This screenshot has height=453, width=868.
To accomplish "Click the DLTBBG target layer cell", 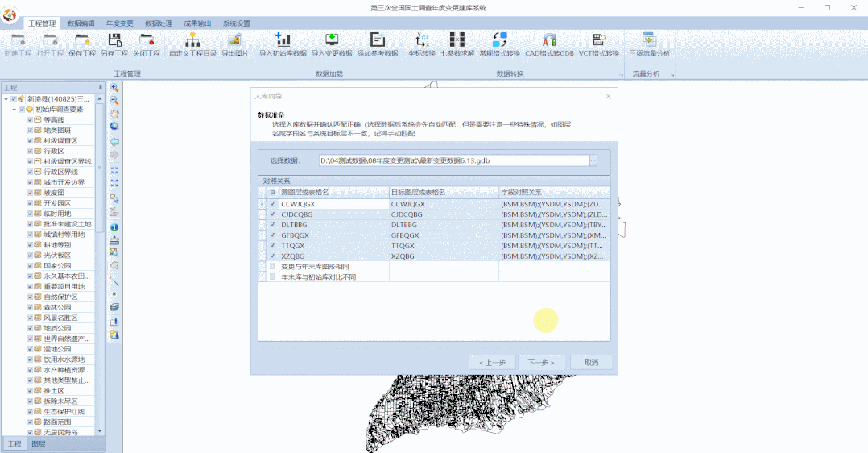I will tap(444, 225).
